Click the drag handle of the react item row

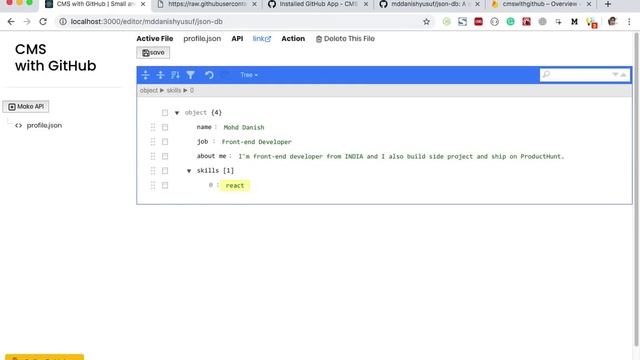click(153, 185)
